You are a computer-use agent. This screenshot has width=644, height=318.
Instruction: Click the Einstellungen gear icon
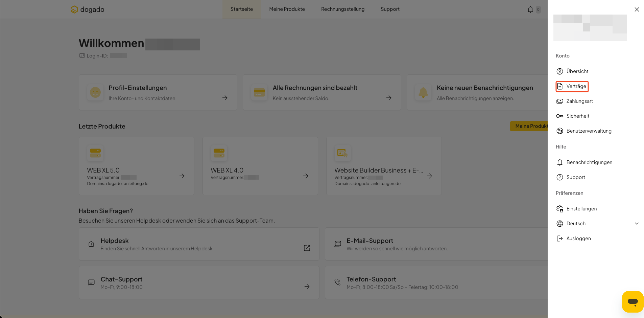point(560,209)
